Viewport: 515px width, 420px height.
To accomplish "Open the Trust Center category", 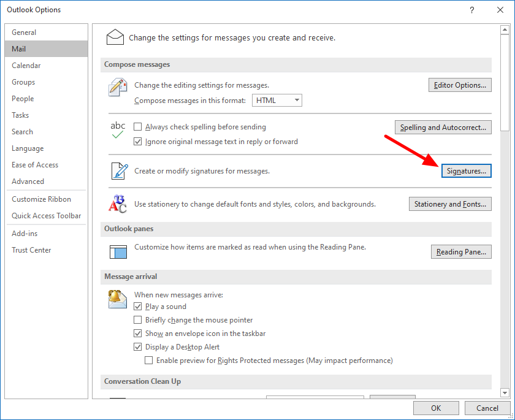I will point(47,250).
